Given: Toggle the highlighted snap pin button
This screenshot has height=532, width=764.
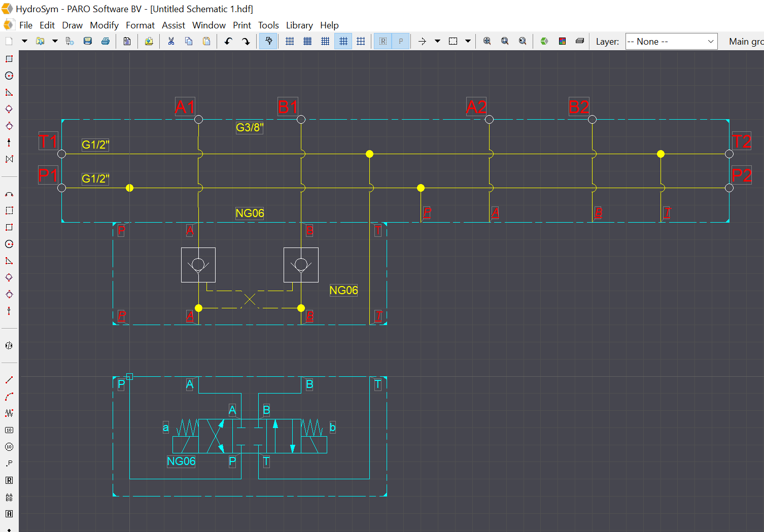Looking at the screenshot, I should click(268, 41).
